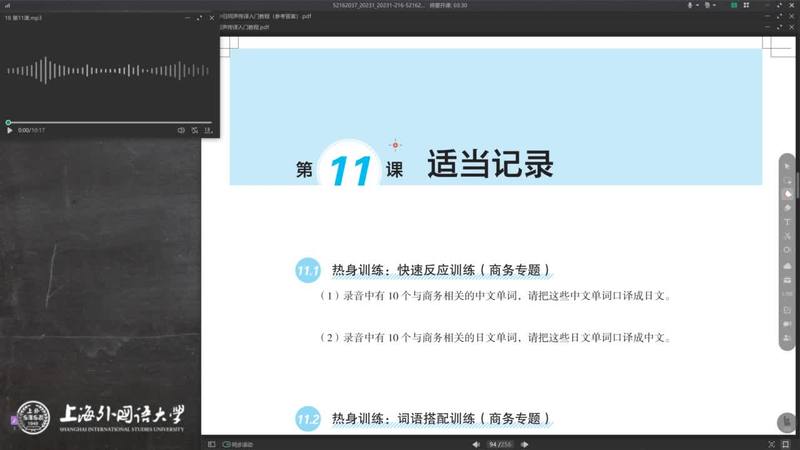
Task: Select the cursor tool in the annotation toolbar
Action: (x=788, y=165)
